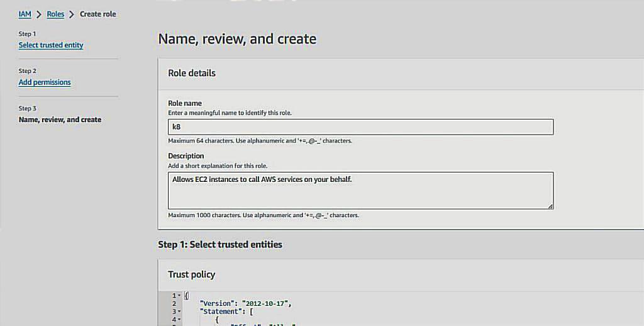
Task: Click line number 2 in editor gutter
Action: [174, 303]
